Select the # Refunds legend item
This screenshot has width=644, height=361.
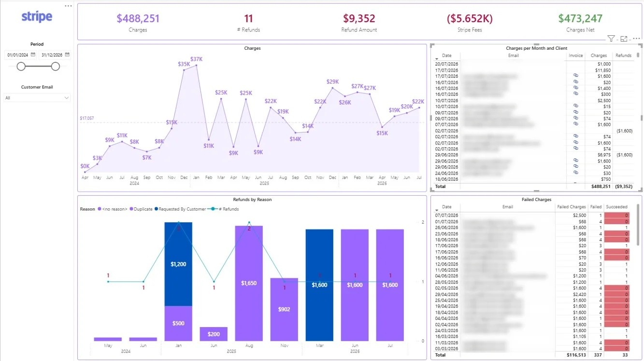[222, 209]
